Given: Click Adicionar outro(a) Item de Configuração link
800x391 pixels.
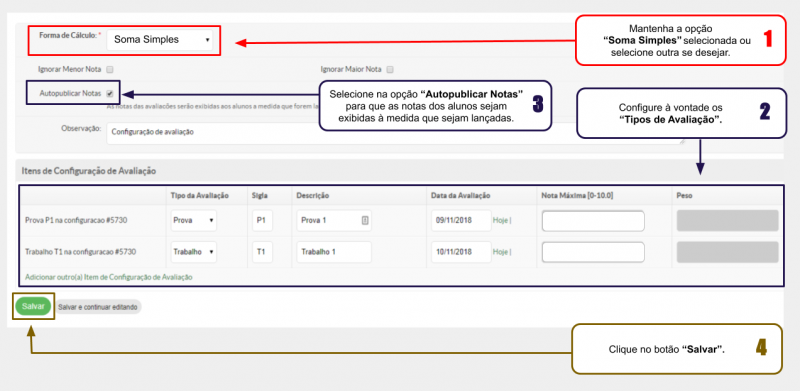Looking at the screenshot, I should click(109, 277).
